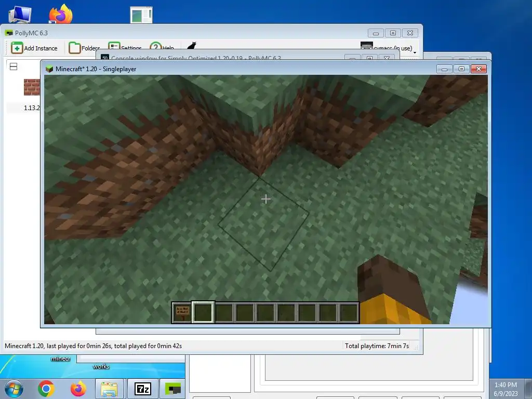The width and height of the screenshot is (532, 399).
Task: Maximize the PollyMC 6.3 main window
Action: (393, 33)
